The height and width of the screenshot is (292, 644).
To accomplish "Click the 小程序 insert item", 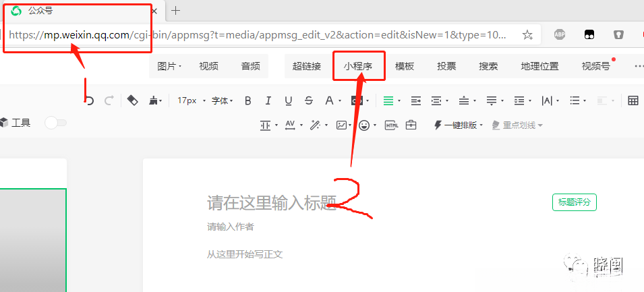I will 358,66.
